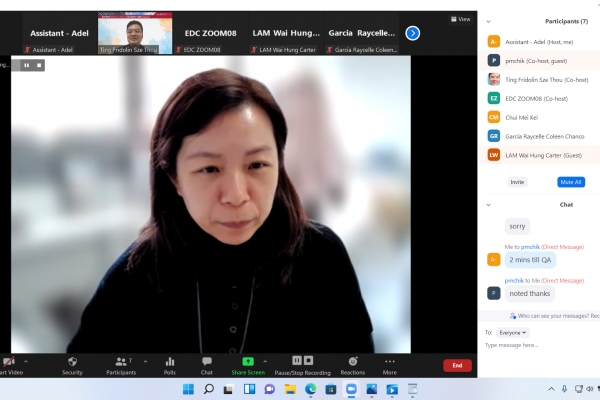Stop recording using the top-left indicator

pyautogui.click(x=39, y=65)
